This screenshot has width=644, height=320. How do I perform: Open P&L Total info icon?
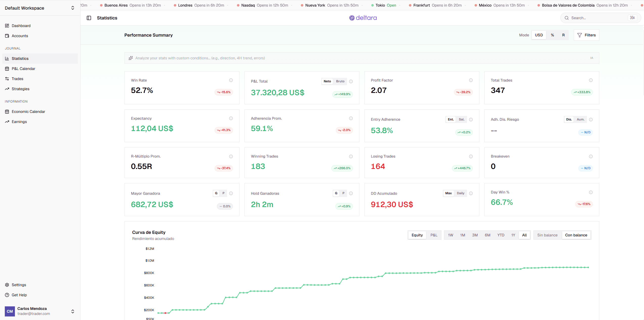[x=351, y=81]
